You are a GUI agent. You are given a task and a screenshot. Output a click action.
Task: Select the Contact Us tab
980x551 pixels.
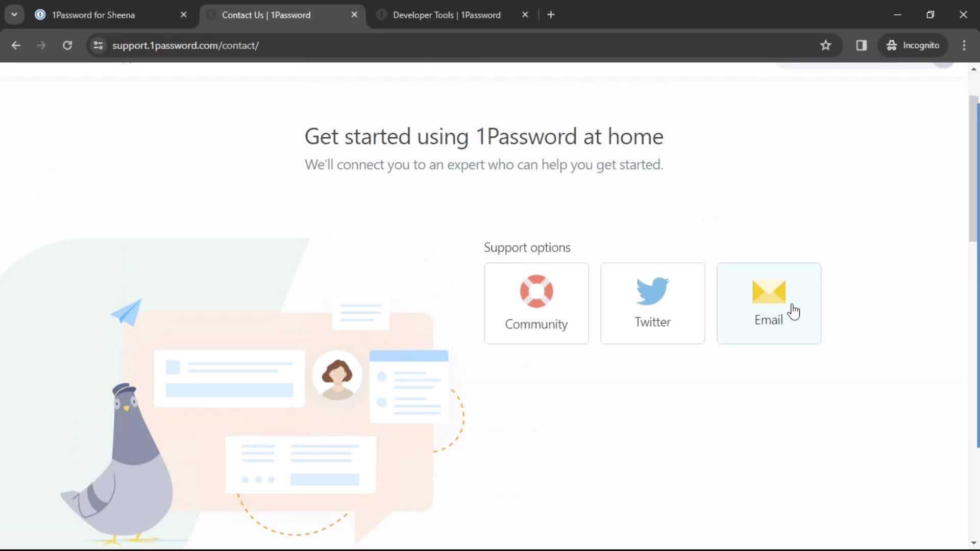(266, 15)
